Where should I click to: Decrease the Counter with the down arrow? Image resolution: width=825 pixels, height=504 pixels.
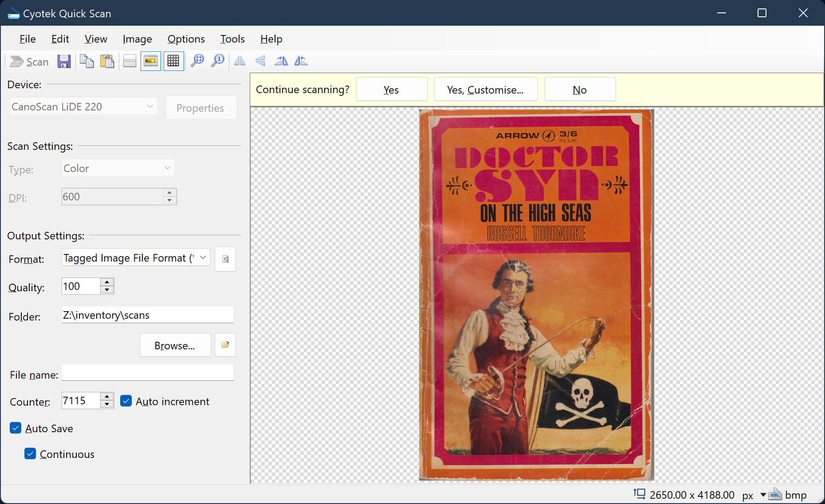[x=107, y=404]
